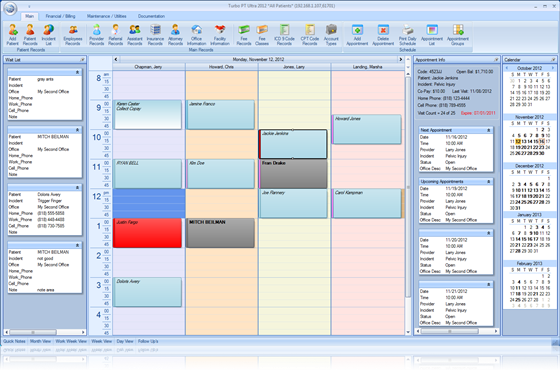Open Attorney Records
Screen dimensions: 560x375
(175, 35)
